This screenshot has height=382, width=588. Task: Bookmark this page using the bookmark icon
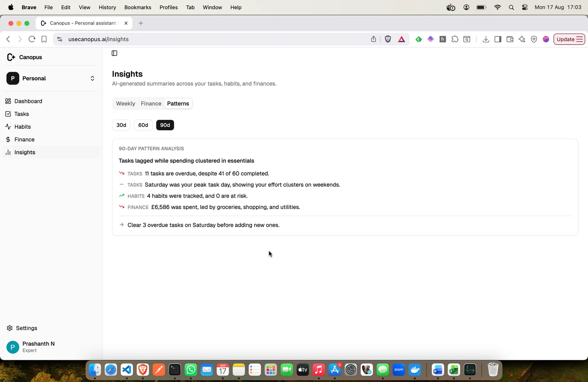point(44,39)
